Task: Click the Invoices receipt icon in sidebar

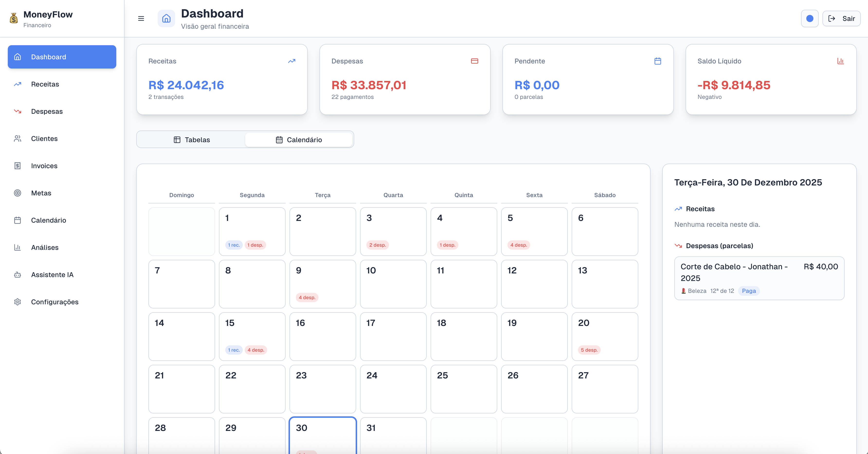Action: point(18,166)
